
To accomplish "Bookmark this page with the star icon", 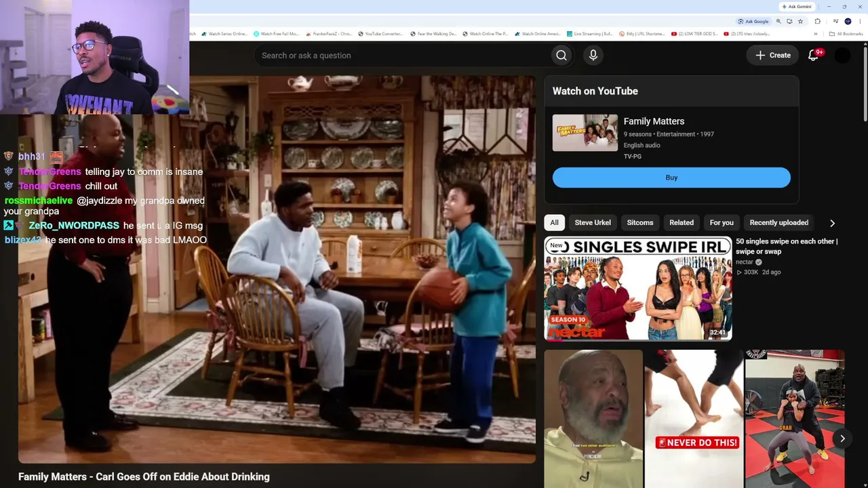I will tap(800, 21).
